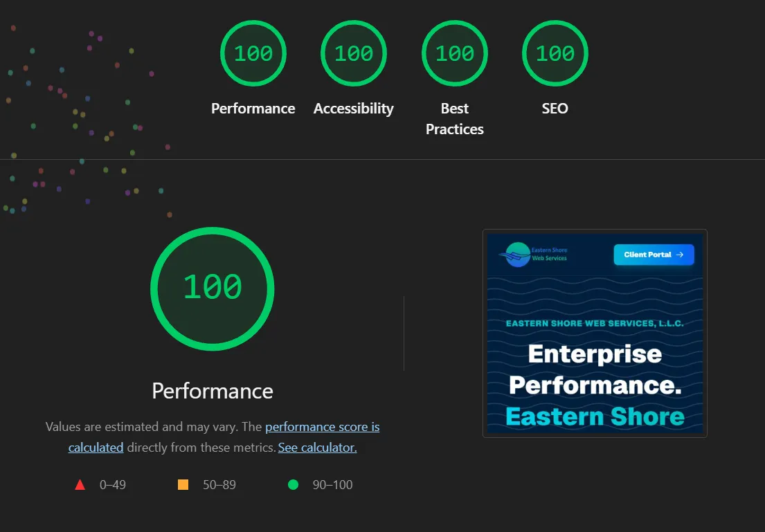Click the green circle 90–100 legend icon

pyautogui.click(x=294, y=484)
